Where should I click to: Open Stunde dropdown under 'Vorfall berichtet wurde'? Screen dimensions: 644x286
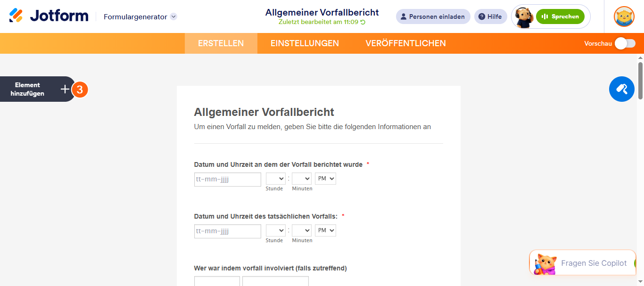click(x=276, y=179)
